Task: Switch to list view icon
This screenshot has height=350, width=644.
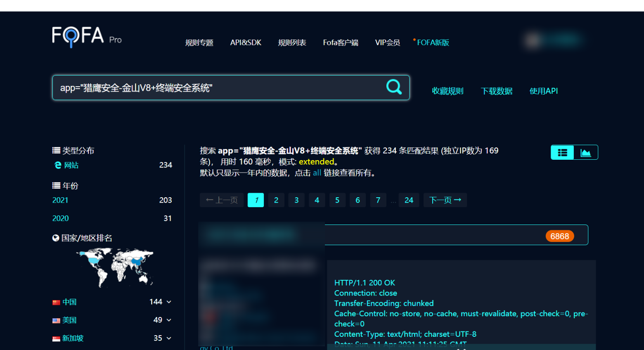Action: tap(562, 152)
